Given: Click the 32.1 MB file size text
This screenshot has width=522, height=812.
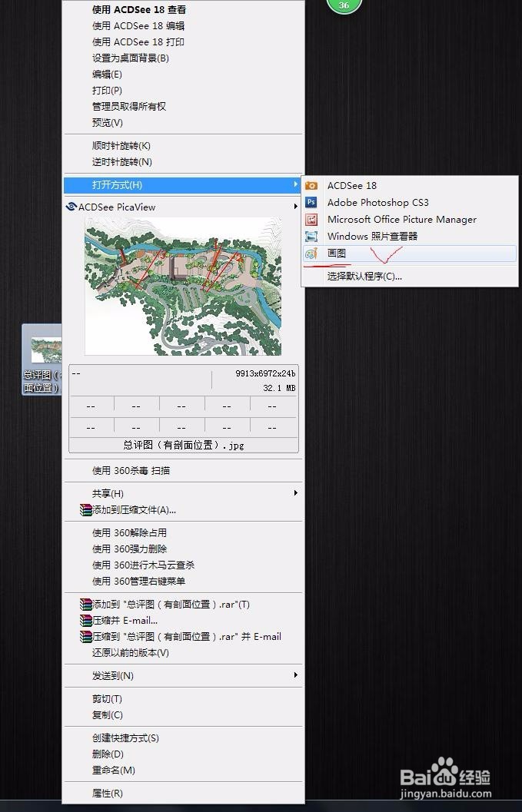Looking at the screenshot, I should [279, 388].
